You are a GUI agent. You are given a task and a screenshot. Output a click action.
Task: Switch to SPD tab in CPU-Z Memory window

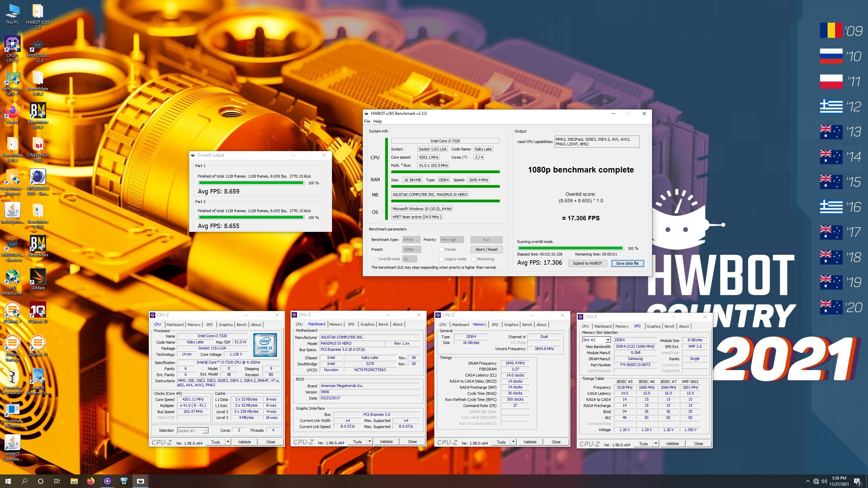coord(495,325)
